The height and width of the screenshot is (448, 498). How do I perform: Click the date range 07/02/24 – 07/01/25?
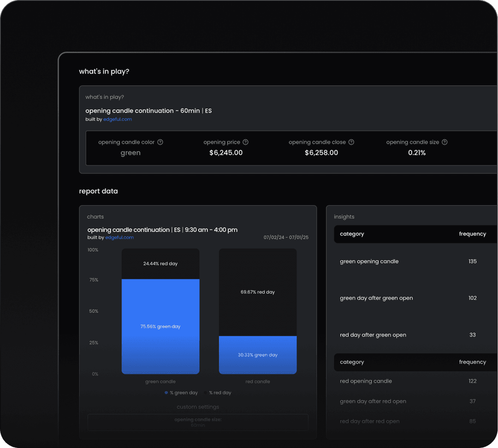(286, 237)
